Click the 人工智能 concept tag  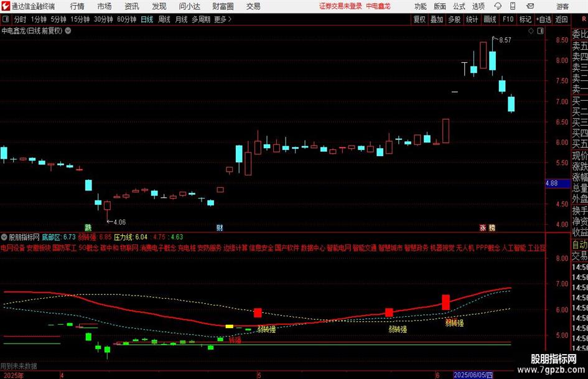pos(514,248)
